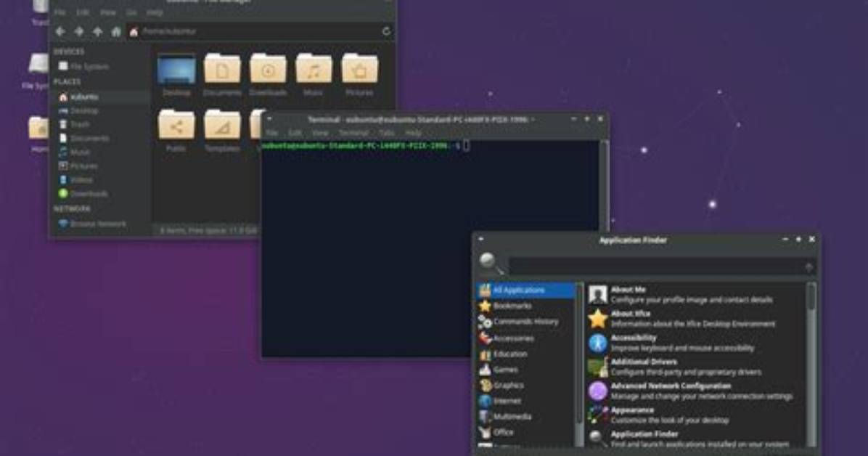Click Terminal prompt line text
Screen dimensions: 868x456
[361, 146]
